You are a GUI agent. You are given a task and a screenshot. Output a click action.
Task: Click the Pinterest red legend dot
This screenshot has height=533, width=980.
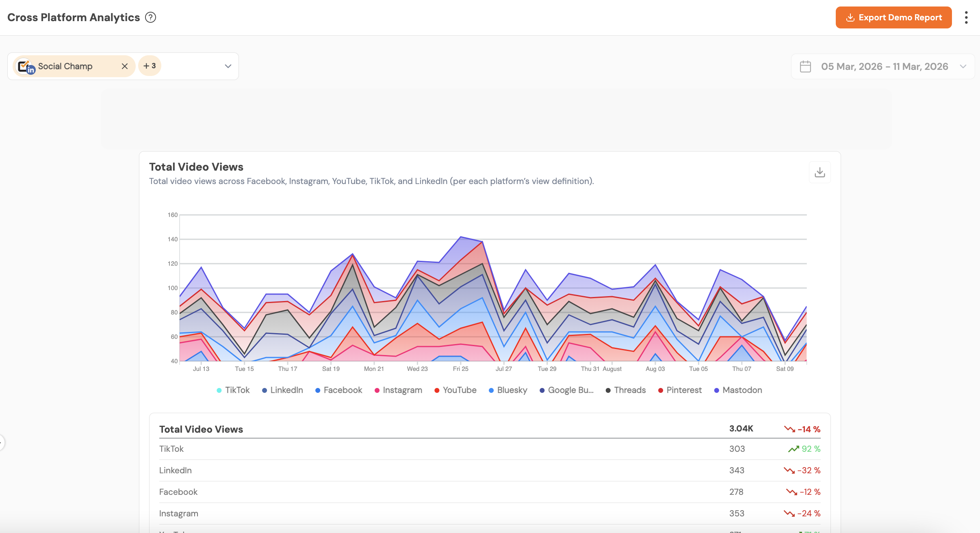(x=661, y=390)
